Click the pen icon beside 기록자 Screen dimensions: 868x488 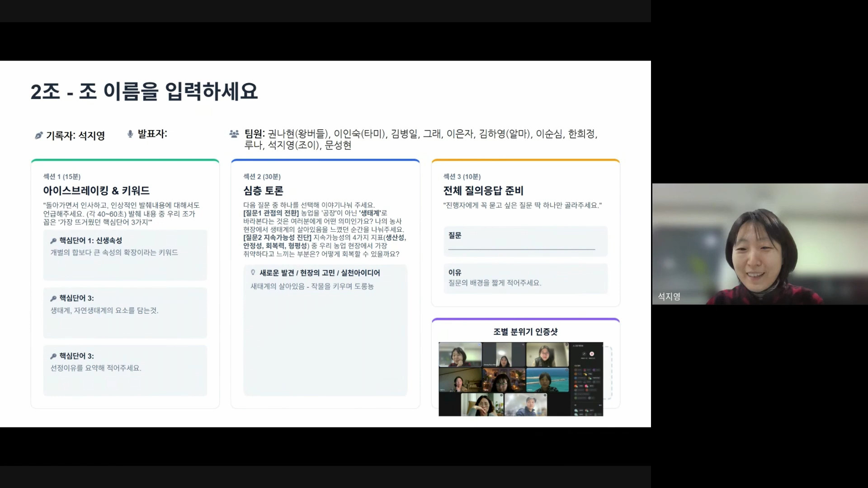(39, 136)
